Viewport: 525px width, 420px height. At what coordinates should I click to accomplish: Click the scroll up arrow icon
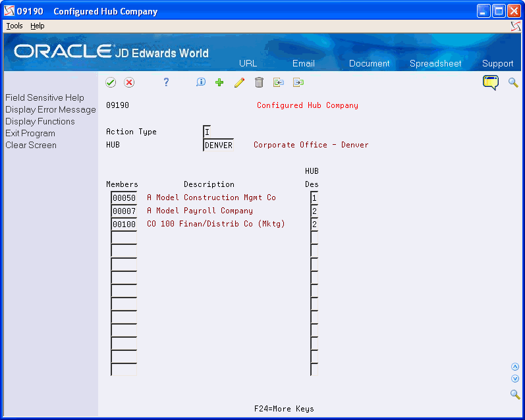click(x=515, y=367)
